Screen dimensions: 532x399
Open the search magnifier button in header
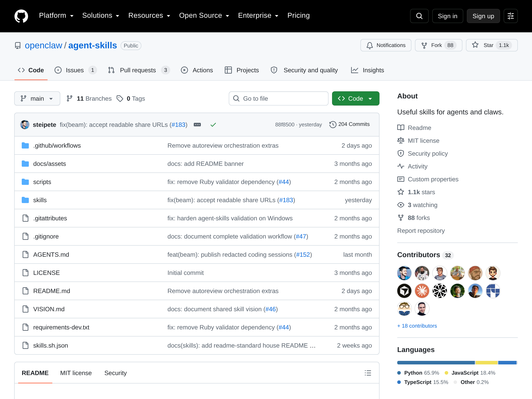point(419,16)
